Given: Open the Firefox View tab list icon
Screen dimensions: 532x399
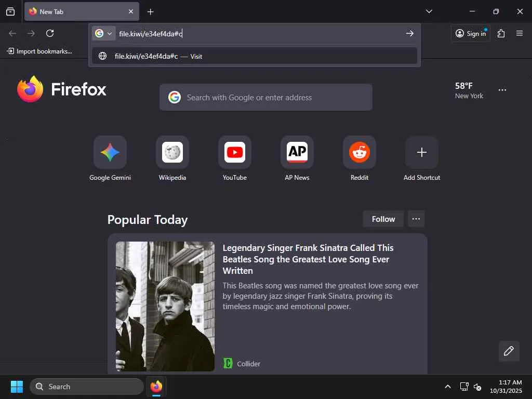Looking at the screenshot, I should pyautogui.click(x=10, y=11).
